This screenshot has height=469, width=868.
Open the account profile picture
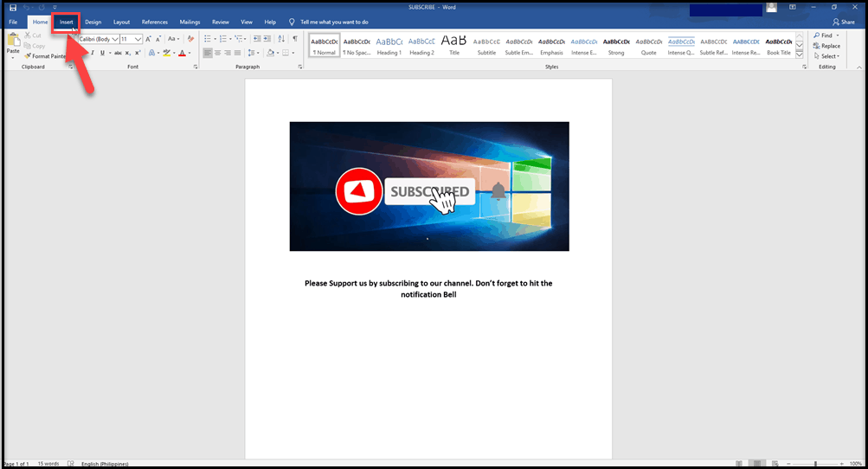[772, 8]
